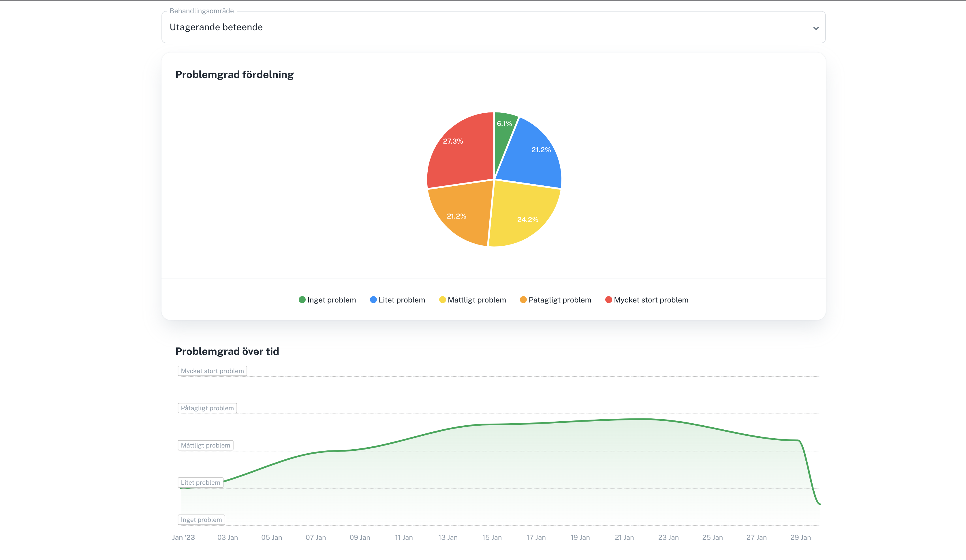Click the 07 Jan x-axis label

pyautogui.click(x=316, y=538)
